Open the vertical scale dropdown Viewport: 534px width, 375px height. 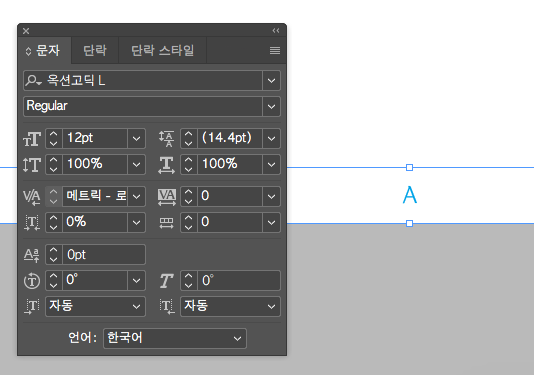136,165
